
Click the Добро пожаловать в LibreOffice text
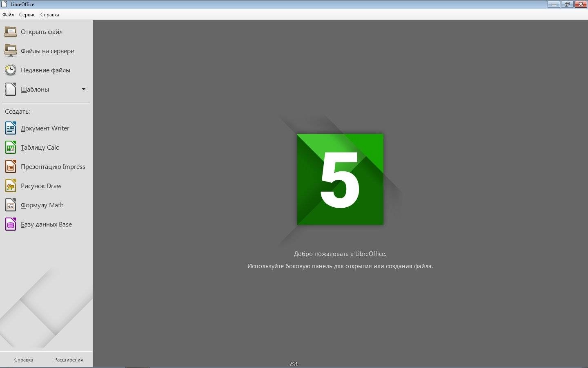tap(340, 254)
